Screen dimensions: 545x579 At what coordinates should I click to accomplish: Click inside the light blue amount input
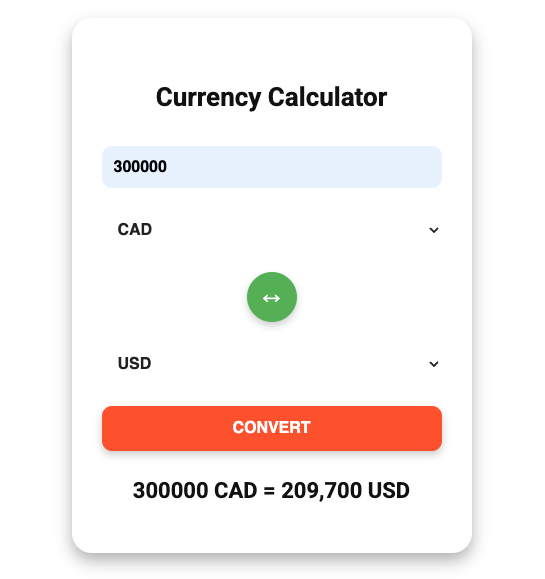[272, 167]
